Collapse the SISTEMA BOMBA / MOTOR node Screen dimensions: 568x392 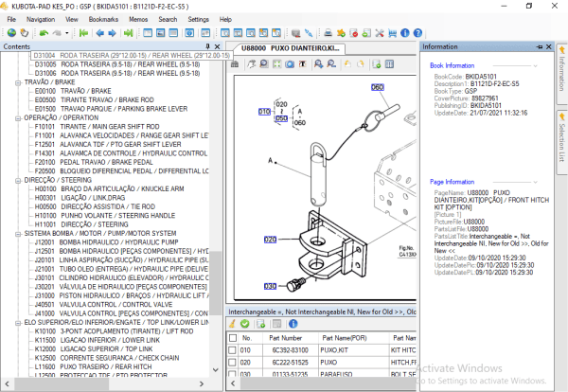18,234
